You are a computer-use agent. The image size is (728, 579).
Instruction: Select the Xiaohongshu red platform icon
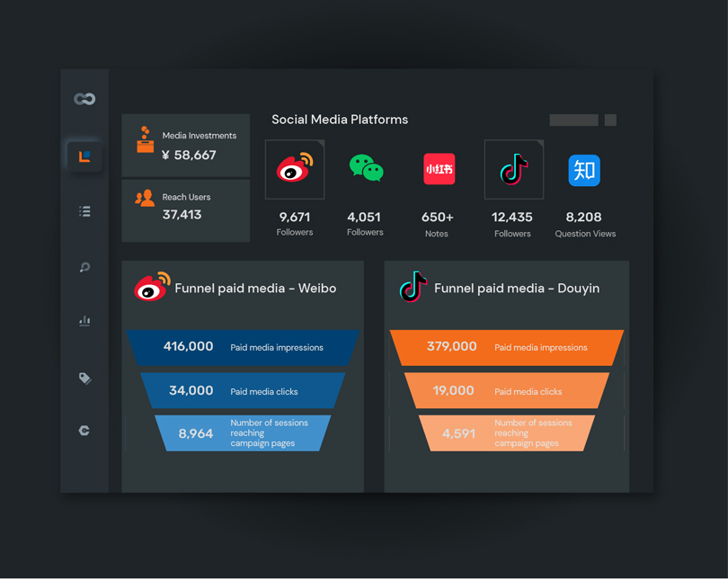pos(439,169)
